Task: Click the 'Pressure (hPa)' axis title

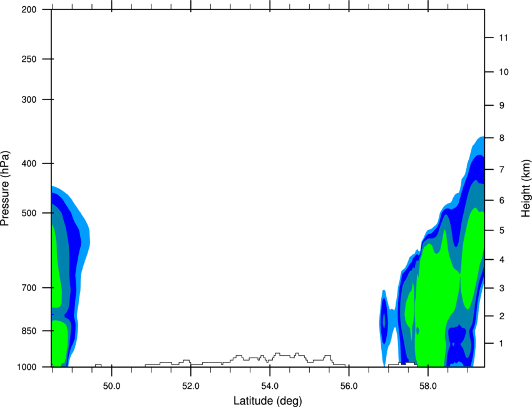Action: coord(5,188)
